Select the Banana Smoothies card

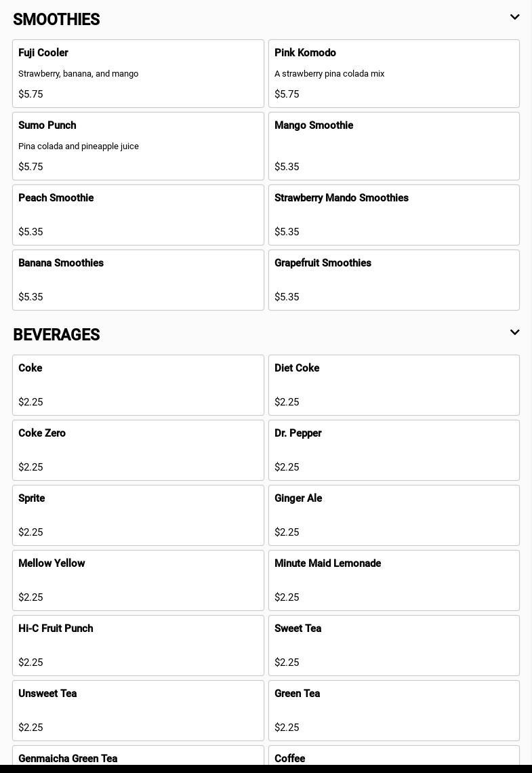[x=138, y=279]
